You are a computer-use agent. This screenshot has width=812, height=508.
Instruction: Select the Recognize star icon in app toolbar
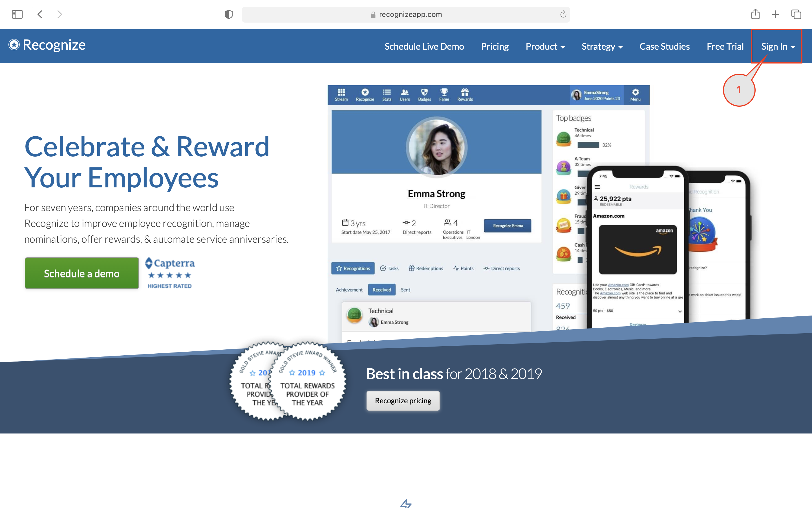point(365,95)
